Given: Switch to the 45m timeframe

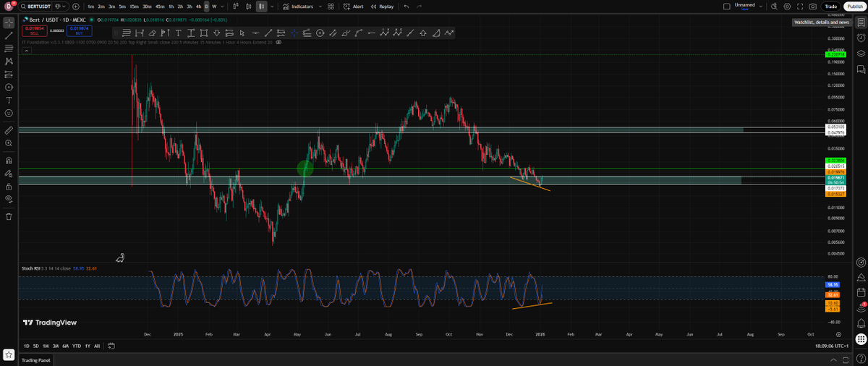Looking at the screenshot, I should 160,7.
